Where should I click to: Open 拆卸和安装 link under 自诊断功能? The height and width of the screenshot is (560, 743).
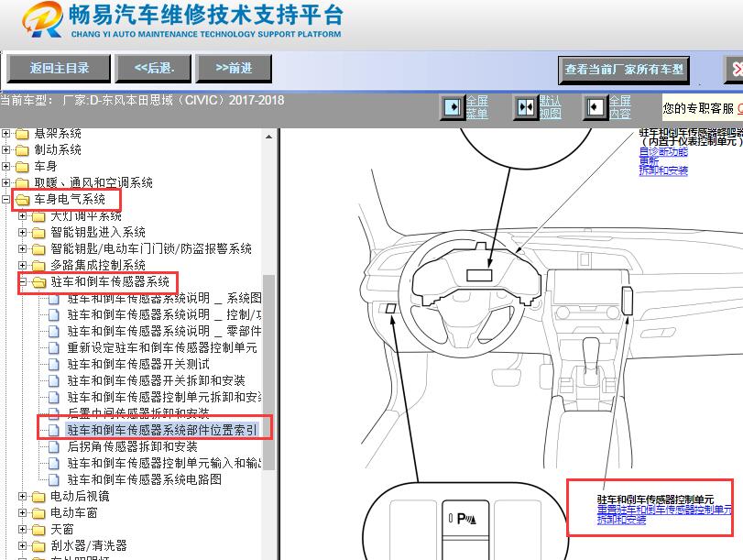click(663, 170)
